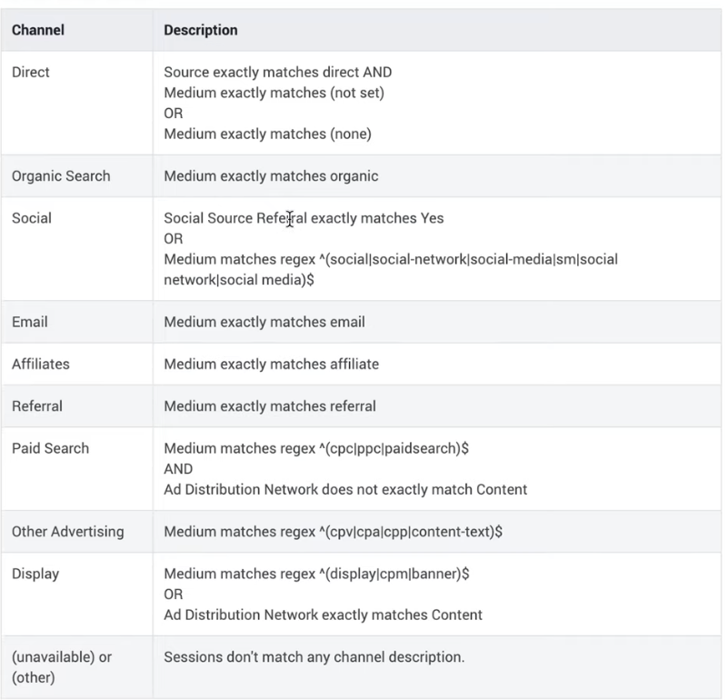Click 'Ad Distribution Network does not exactly match Content'
The height and width of the screenshot is (700, 728).
pos(345,490)
